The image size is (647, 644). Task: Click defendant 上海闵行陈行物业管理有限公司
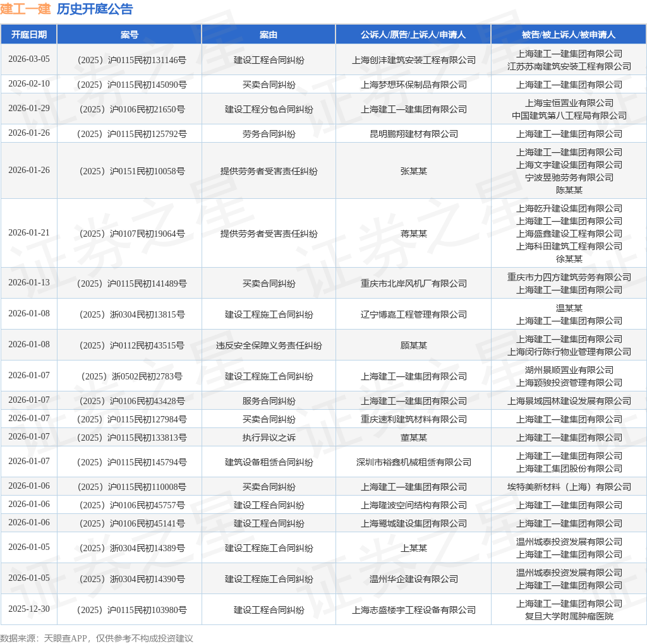tap(569, 352)
